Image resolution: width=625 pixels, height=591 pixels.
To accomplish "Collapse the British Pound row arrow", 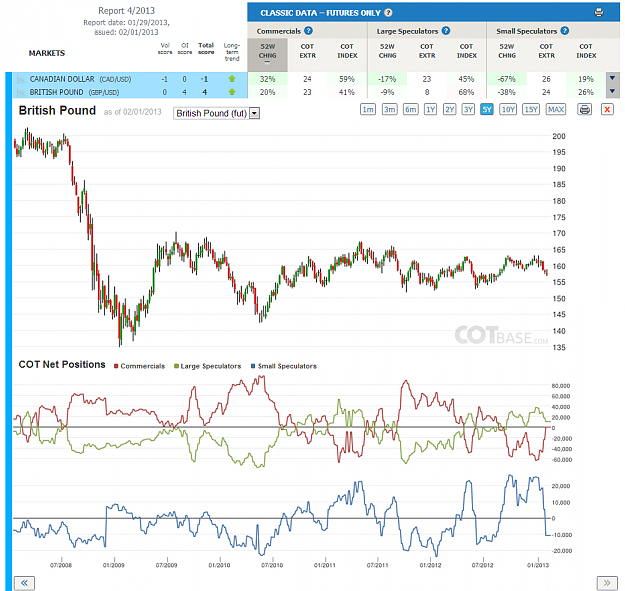I will [x=613, y=92].
